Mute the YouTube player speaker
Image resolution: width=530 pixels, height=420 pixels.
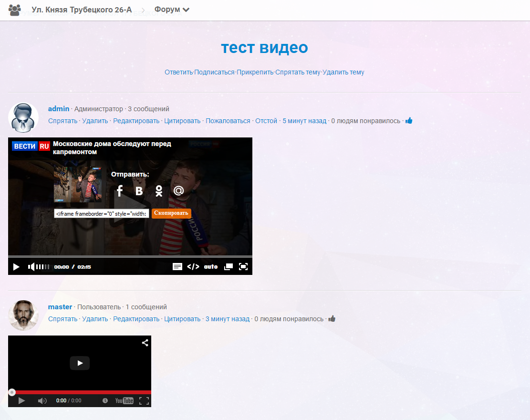click(42, 401)
